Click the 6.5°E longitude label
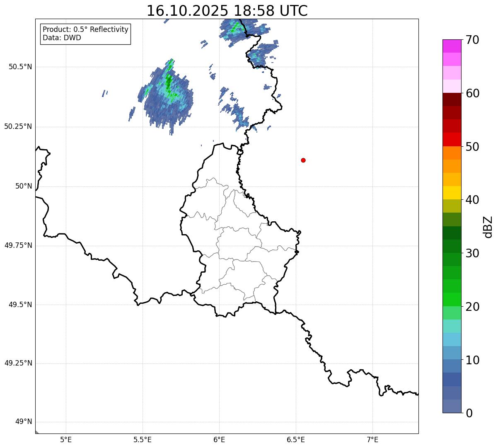 click(296, 439)
